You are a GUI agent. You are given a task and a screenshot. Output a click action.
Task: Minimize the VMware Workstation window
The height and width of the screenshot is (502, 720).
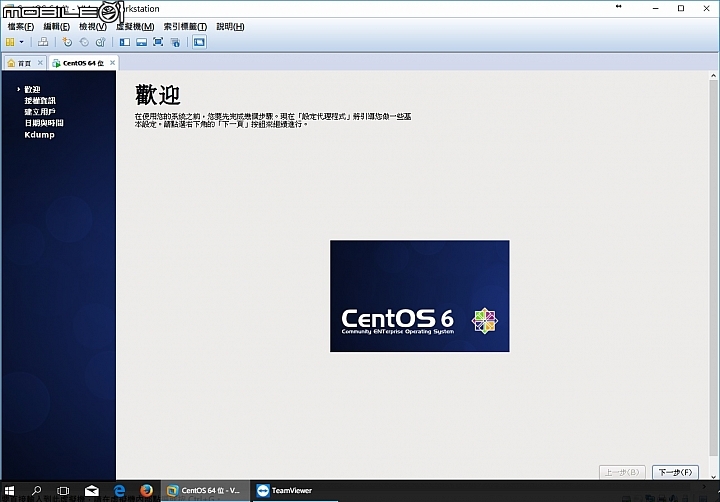pos(656,8)
